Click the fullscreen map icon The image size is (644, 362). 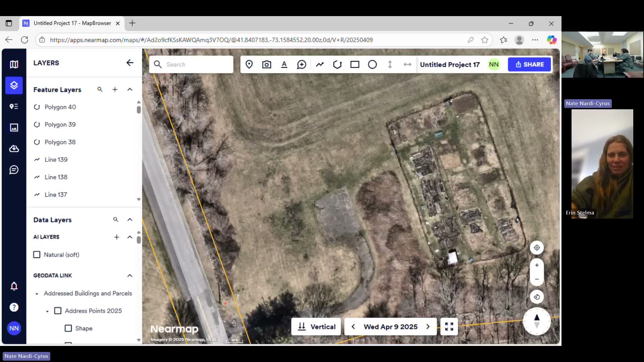(x=449, y=326)
